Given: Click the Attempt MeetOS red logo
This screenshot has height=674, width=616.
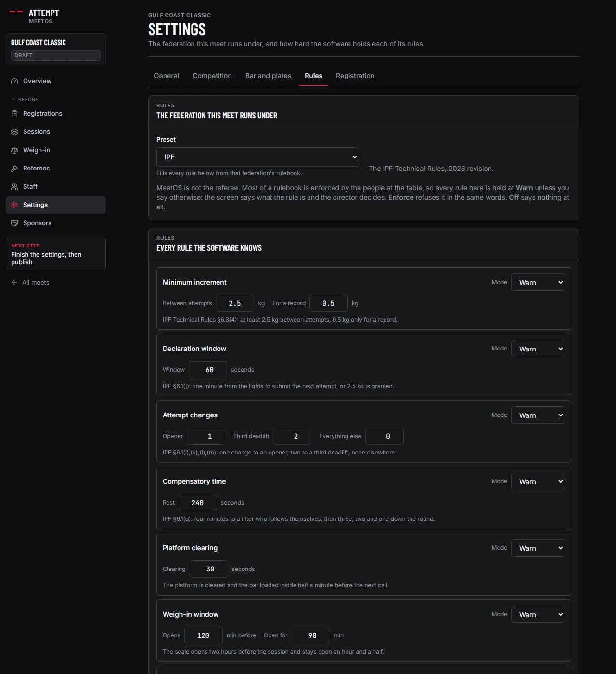Looking at the screenshot, I should (x=16, y=11).
